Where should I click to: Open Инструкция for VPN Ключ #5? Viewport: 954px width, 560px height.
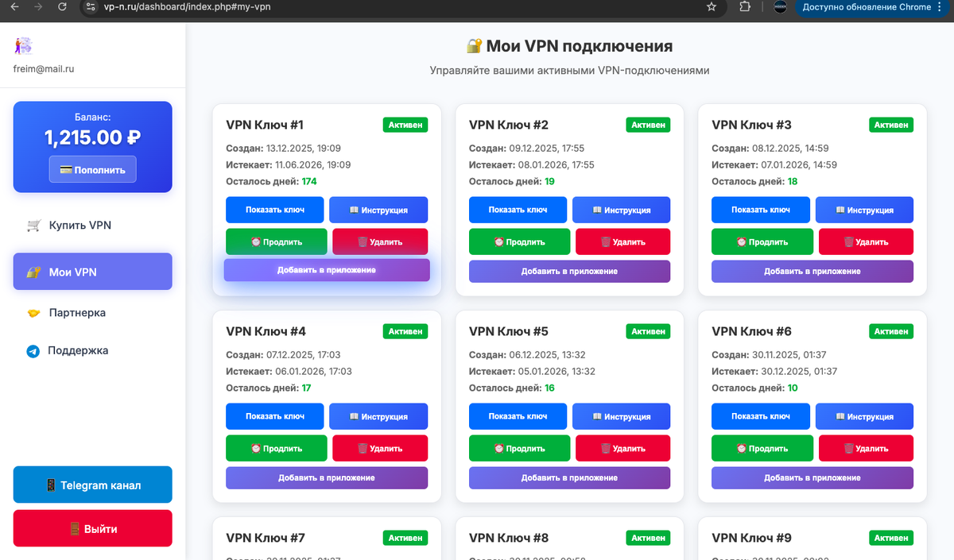(x=622, y=416)
